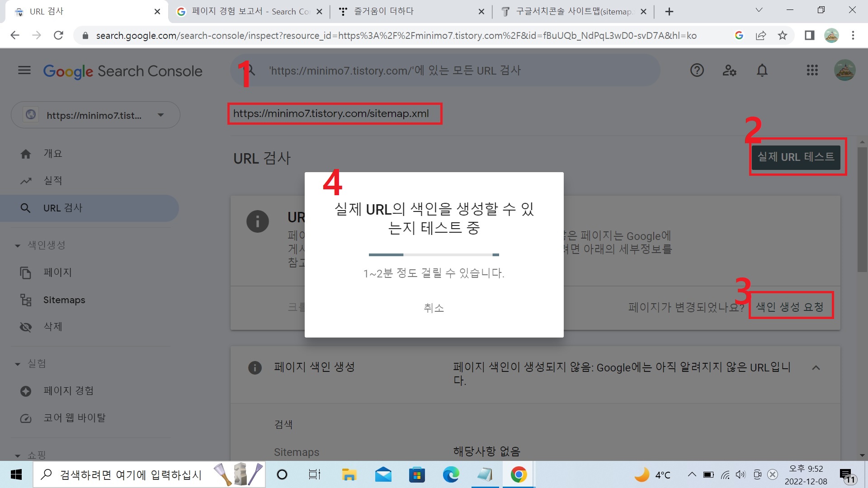Viewport: 868px width, 488px height.
Task: Open the notifications bell
Action: 762,70
